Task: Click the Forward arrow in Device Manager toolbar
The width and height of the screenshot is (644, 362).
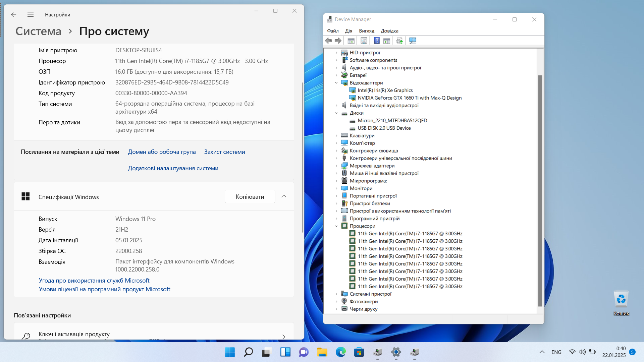Action: [338, 41]
